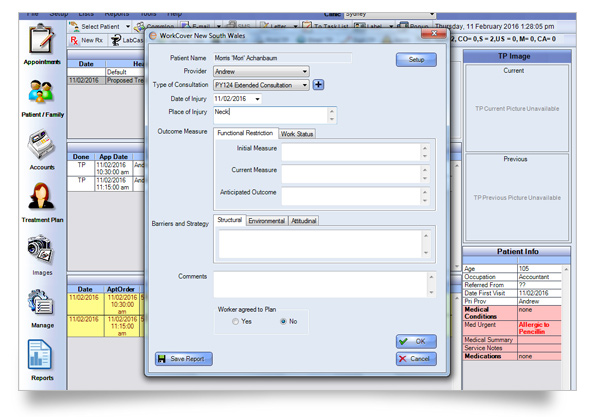Open the Accounts cash register icon
This screenshot has width=593, height=417.
[x=41, y=144]
